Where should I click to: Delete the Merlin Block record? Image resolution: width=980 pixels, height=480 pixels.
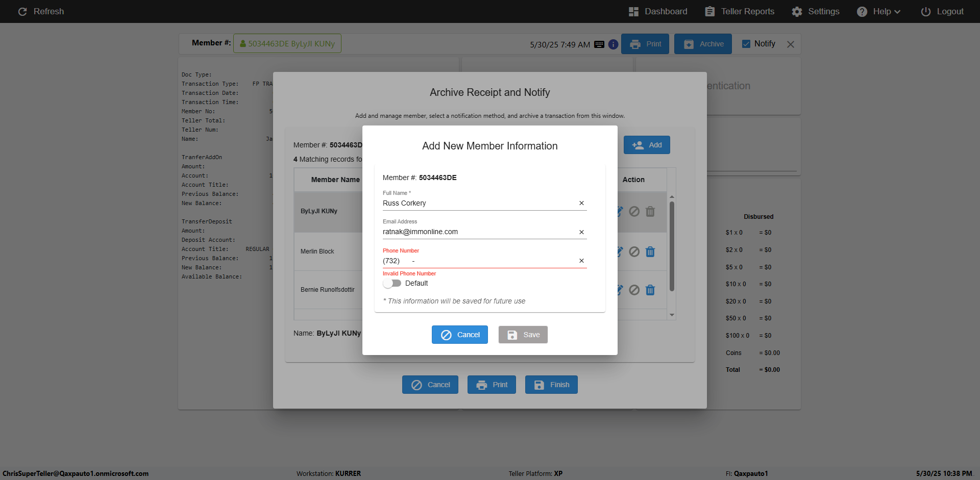[x=650, y=251]
